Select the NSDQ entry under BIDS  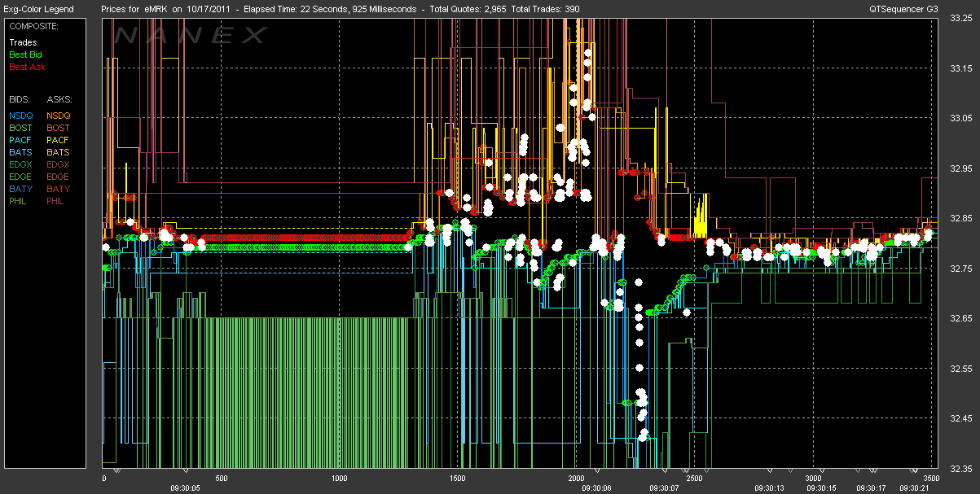tap(21, 116)
